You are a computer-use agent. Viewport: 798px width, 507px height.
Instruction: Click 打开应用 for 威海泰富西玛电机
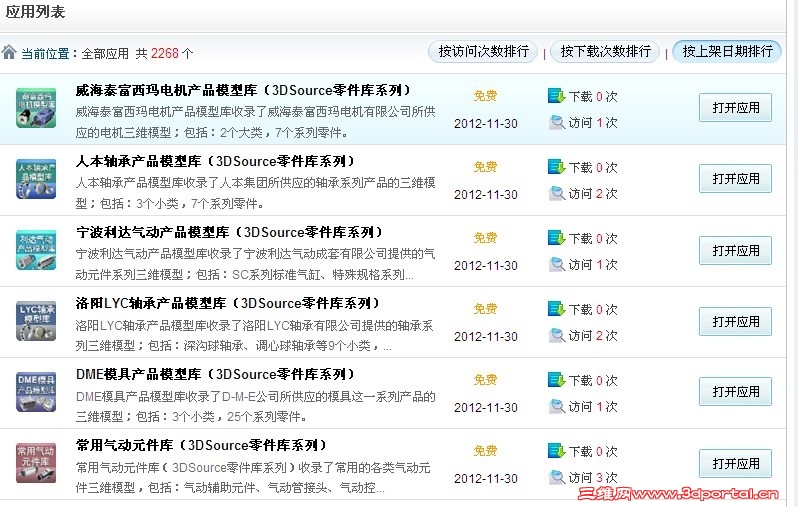click(735, 107)
